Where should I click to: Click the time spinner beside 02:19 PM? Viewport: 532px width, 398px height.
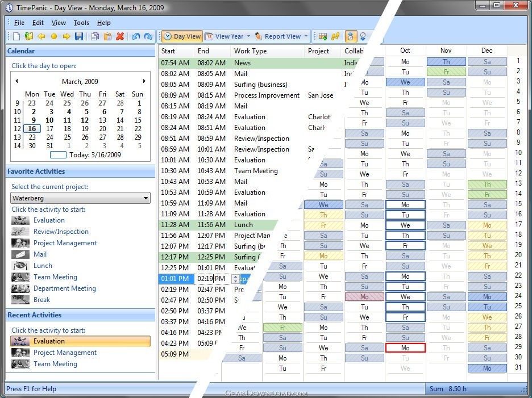(x=235, y=279)
